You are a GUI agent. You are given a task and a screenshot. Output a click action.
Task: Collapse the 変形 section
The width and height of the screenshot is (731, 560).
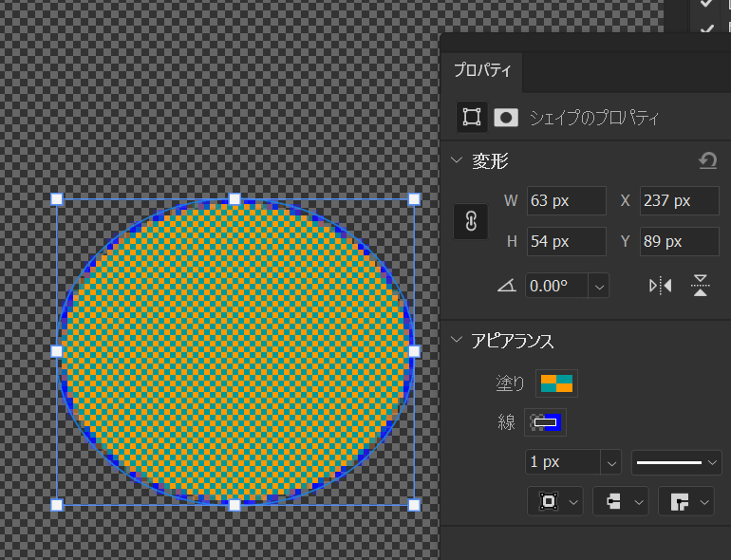tap(457, 161)
